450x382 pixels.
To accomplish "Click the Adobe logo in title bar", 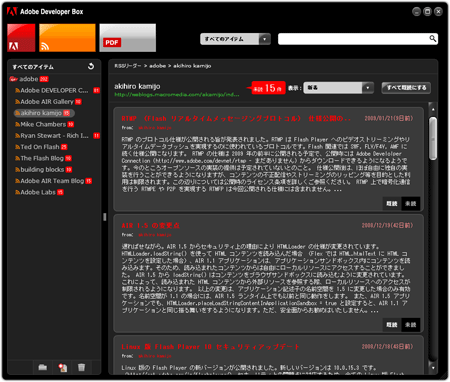I will click(12, 12).
